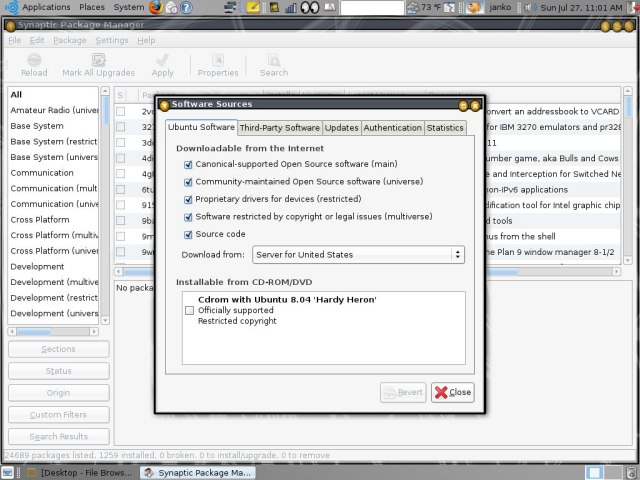Screen dimensions: 640x480
Task: Open Synaptic Edit menu
Action: tap(37, 40)
